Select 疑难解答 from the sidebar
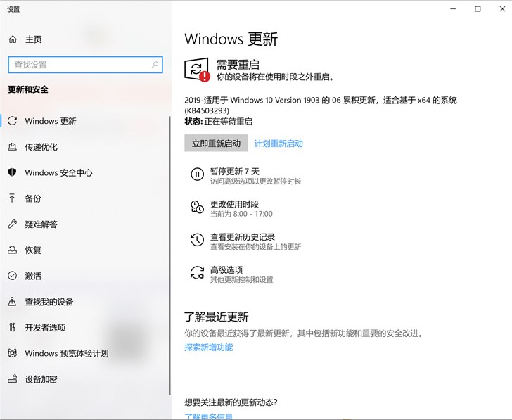The height and width of the screenshot is (420, 512). 85,224
